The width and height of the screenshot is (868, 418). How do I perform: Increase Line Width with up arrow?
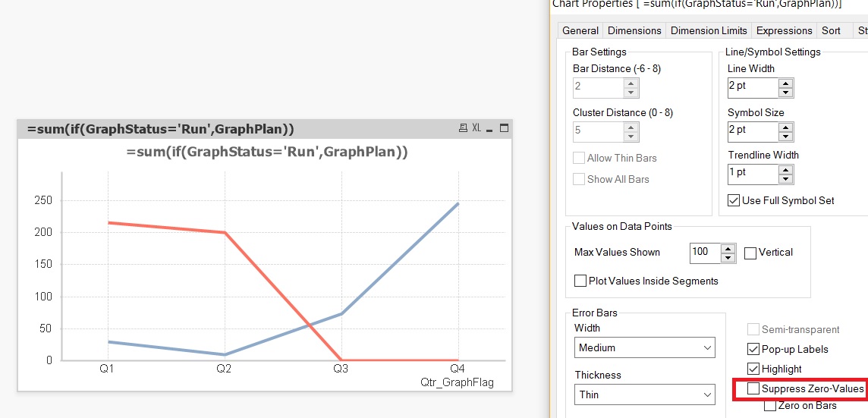786,82
